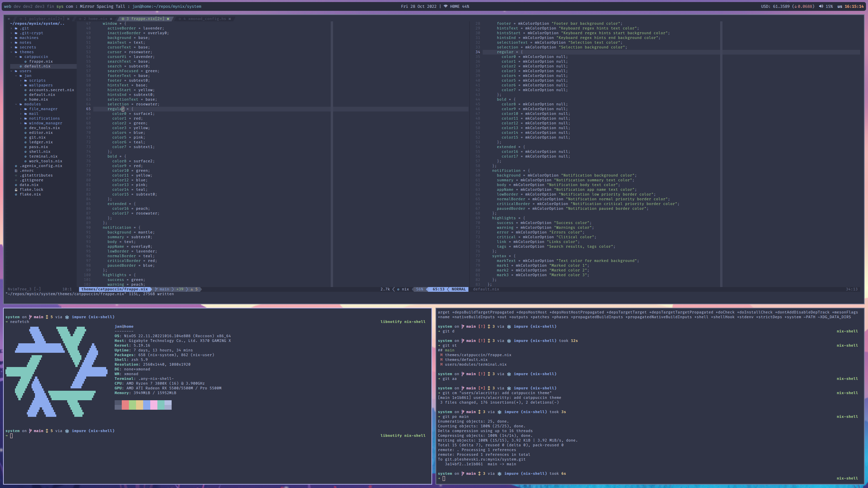
Task: Click the NORMAL mode indicator
Action: (x=459, y=289)
